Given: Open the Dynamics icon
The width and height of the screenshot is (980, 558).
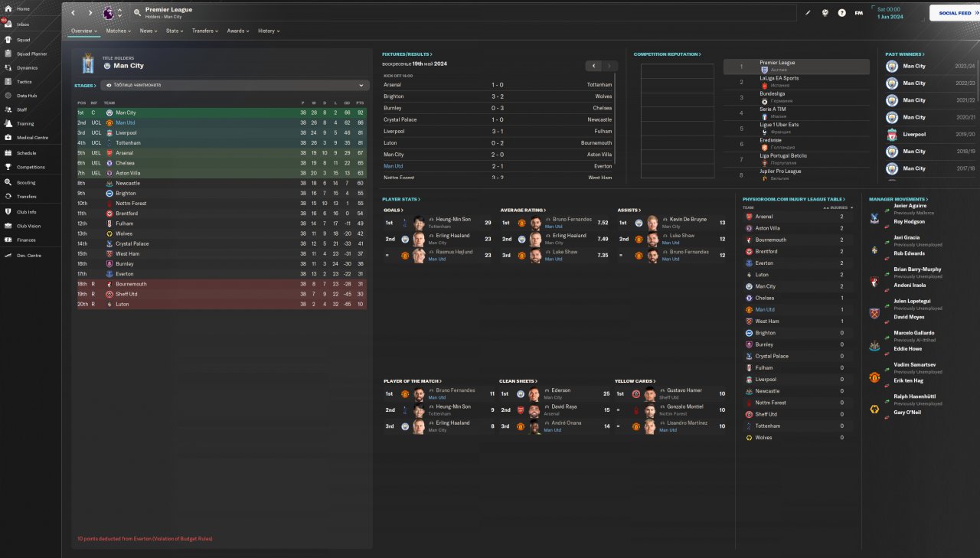Looking at the screenshot, I should pyautogui.click(x=8, y=67).
